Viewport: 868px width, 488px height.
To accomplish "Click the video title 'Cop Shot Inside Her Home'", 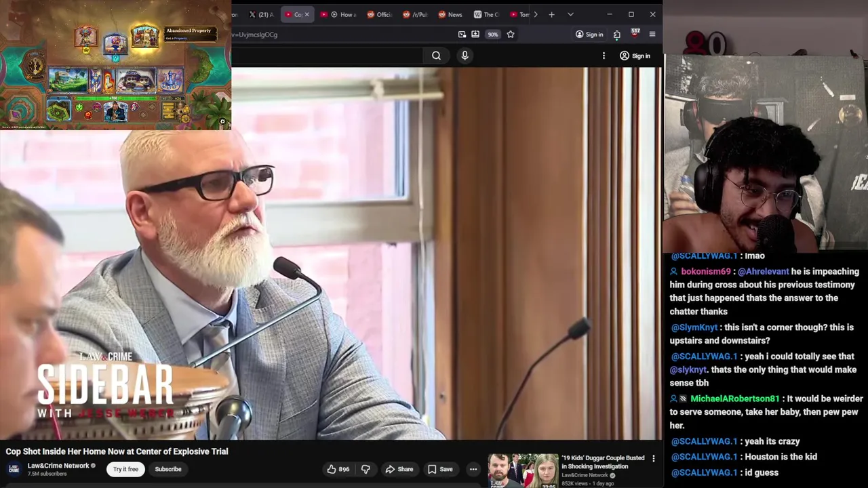I will (117, 451).
